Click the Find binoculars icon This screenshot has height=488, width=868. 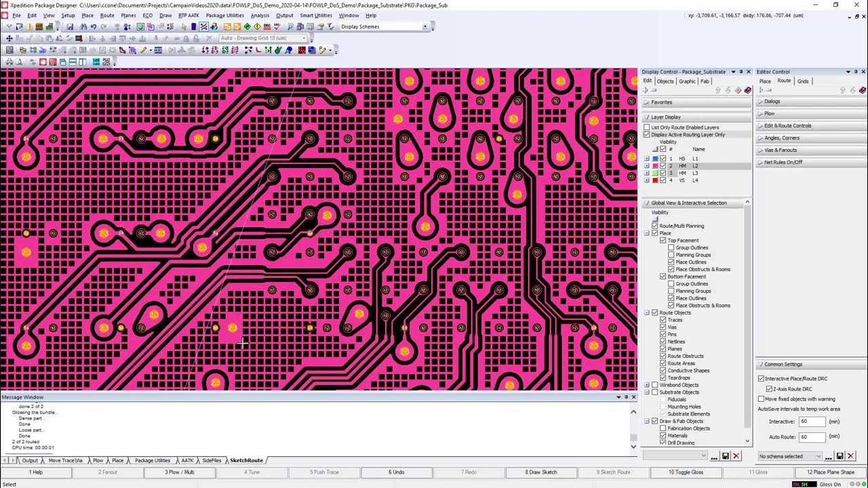point(83,26)
